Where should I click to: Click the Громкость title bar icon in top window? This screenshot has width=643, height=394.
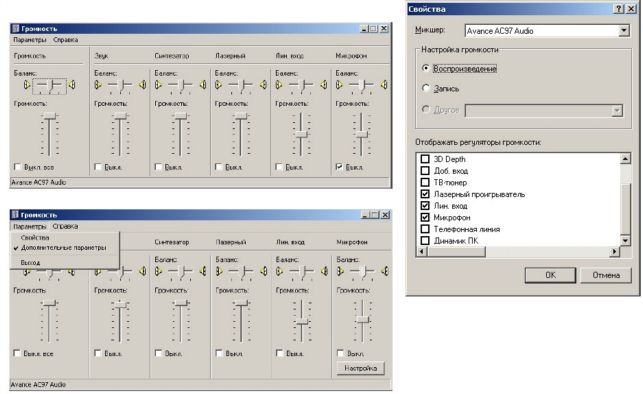point(16,29)
